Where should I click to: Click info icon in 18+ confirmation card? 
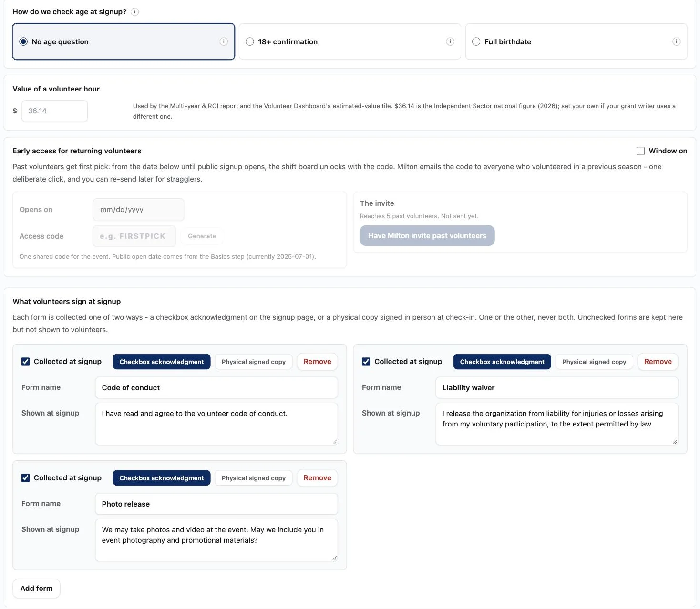click(450, 41)
